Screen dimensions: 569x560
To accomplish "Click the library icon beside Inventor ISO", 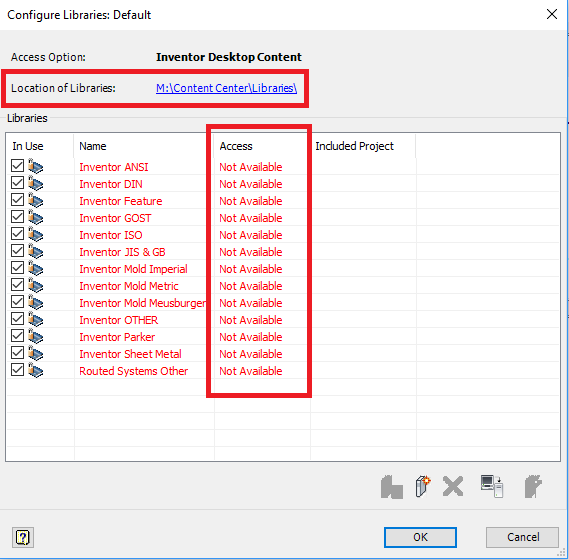I will [x=36, y=234].
